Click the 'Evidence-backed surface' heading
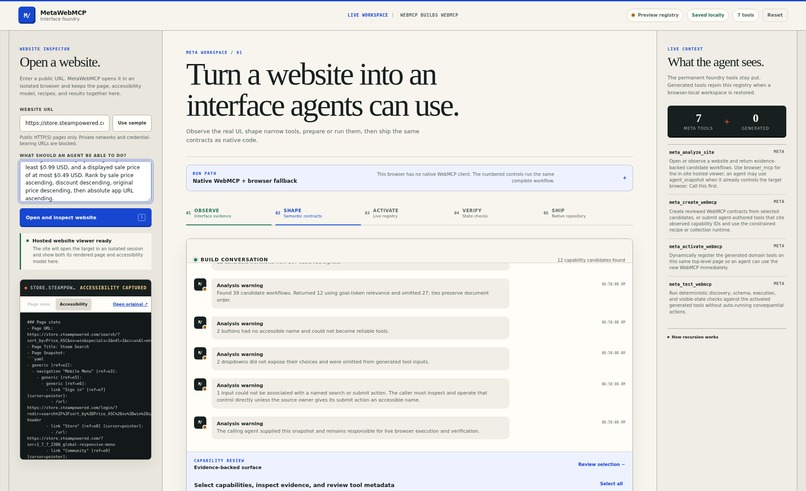 228,467
